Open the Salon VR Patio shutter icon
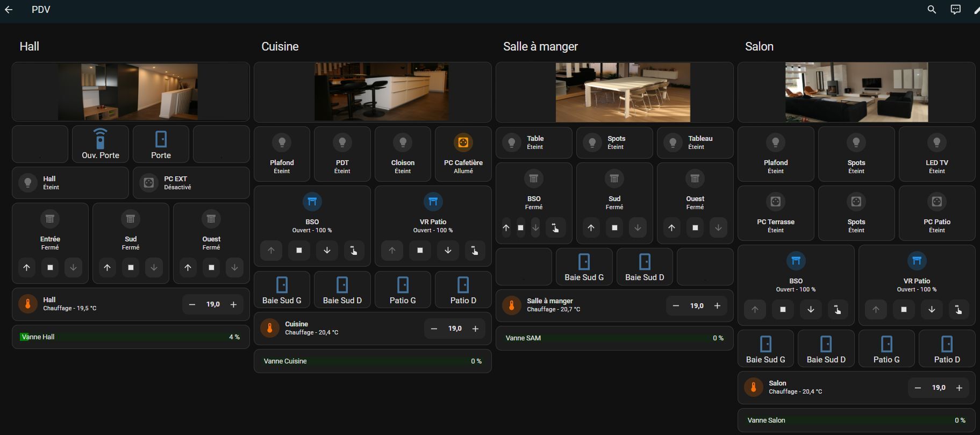This screenshot has width=980, height=435. [x=917, y=261]
